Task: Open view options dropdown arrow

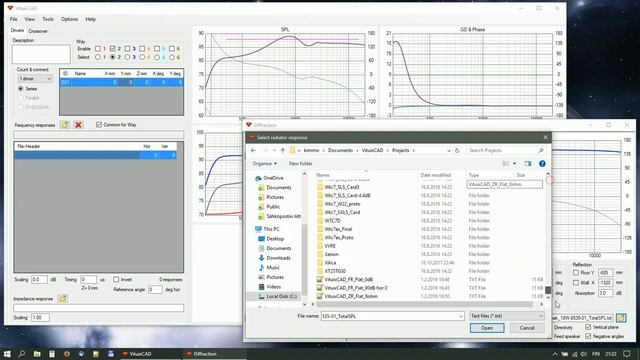Action: (x=514, y=164)
